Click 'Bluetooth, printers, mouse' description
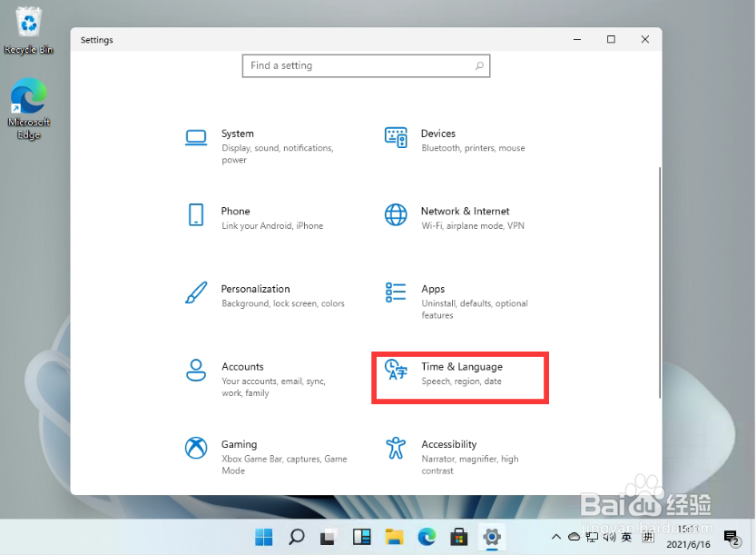This screenshot has height=555, width=756. click(x=473, y=148)
